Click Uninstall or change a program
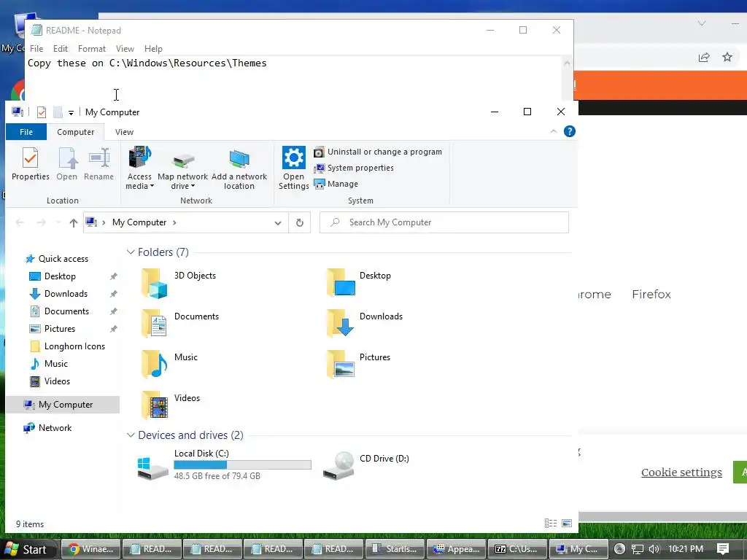 tap(378, 152)
